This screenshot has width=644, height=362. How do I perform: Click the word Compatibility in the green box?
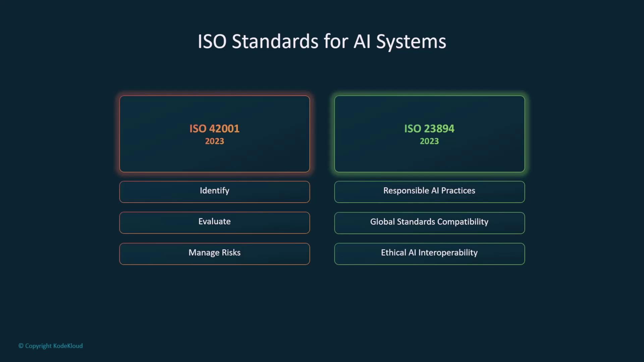pos(463,222)
